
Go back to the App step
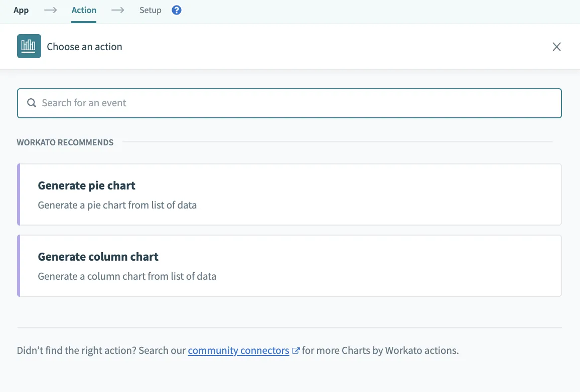tap(21, 10)
